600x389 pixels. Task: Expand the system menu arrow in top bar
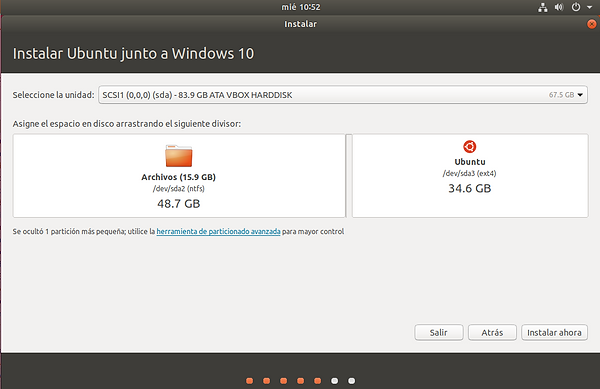[x=590, y=7]
